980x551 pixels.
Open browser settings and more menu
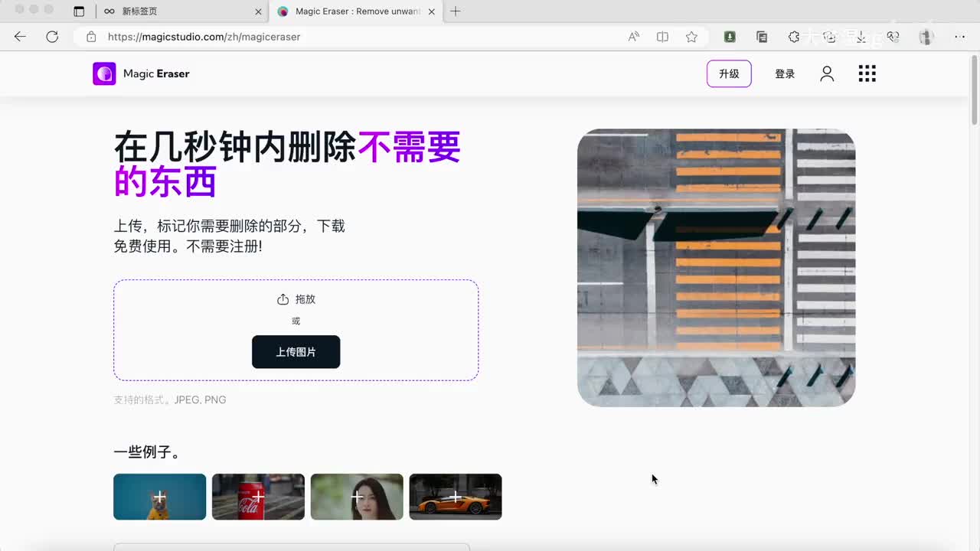pos(960,37)
